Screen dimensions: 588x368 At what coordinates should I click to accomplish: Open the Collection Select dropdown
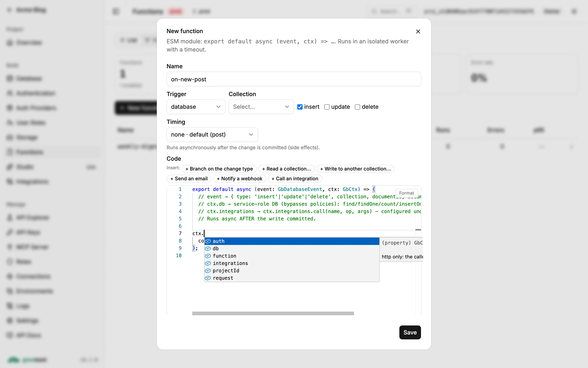(x=261, y=107)
